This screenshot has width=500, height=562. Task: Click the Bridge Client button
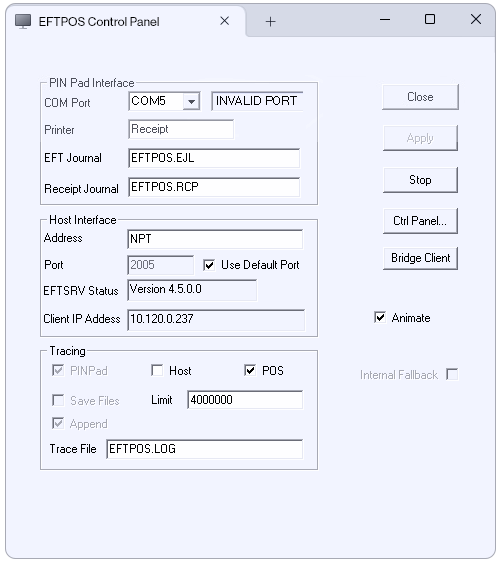[420, 258]
